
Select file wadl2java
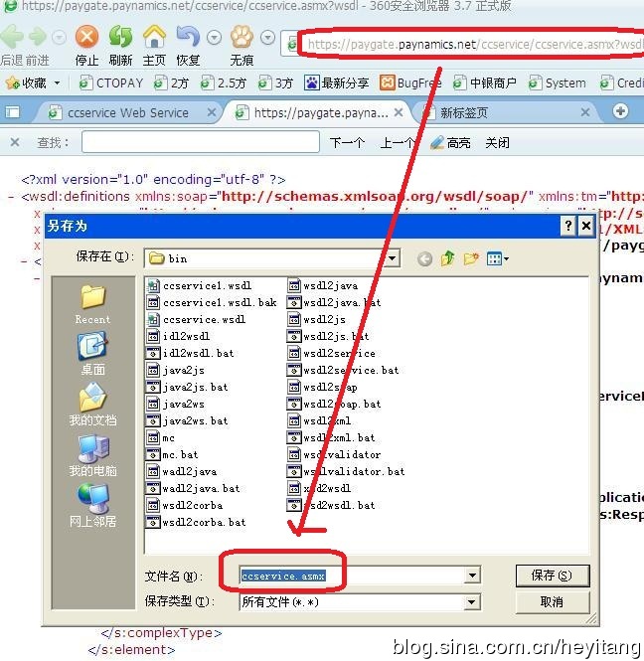click(x=182, y=471)
